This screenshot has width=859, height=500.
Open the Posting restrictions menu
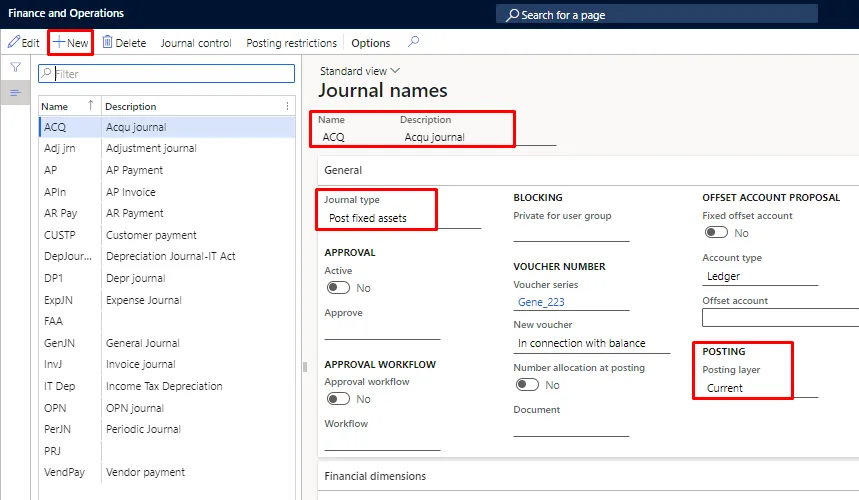(x=291, y=43)
